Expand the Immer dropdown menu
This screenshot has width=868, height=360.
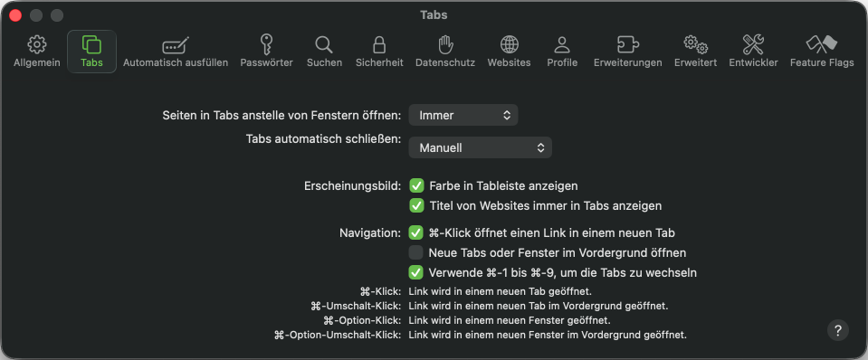(463, 116)
